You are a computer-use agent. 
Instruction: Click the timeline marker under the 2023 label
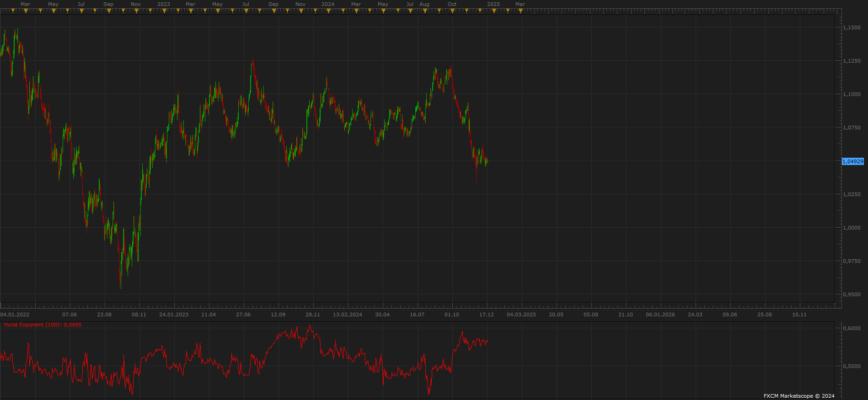pyautogui.click(x=164, y=11)
